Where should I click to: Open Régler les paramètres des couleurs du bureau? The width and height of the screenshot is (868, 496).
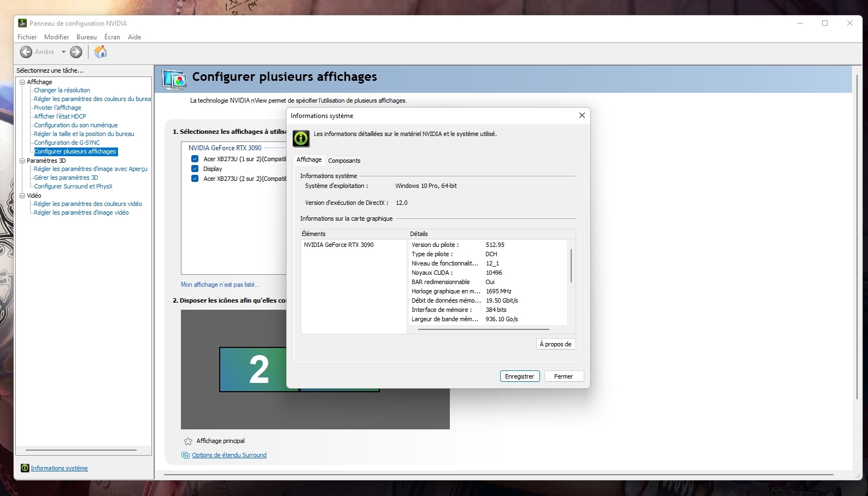[x=92, y=99]
